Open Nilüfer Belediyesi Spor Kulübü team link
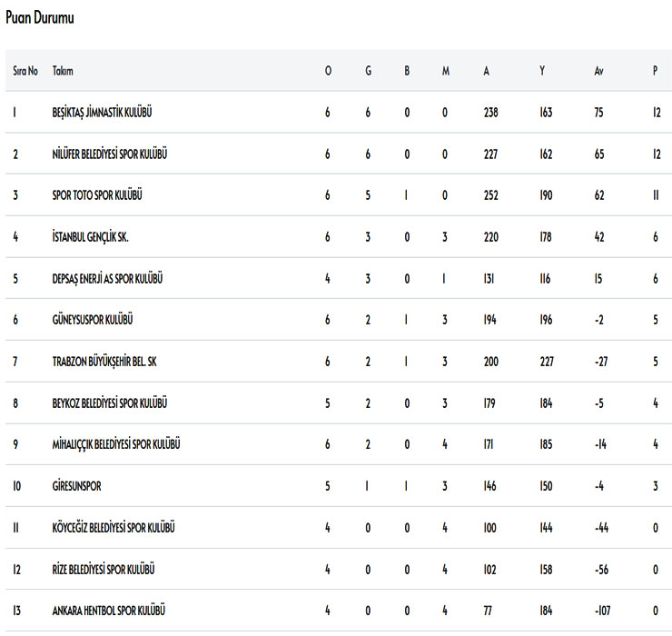This screenshot has width=672, height=636. pyautogui.click(x=109, y=154)
